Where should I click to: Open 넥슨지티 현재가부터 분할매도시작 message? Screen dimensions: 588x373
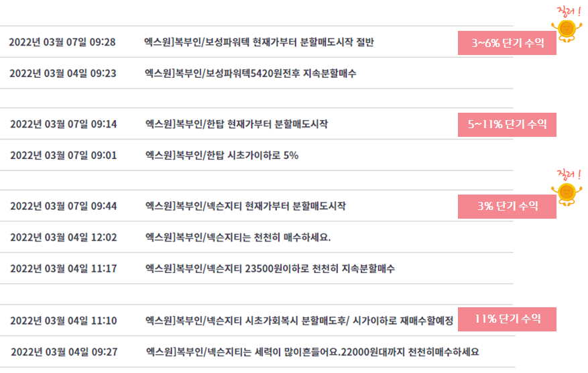[245, 206]
